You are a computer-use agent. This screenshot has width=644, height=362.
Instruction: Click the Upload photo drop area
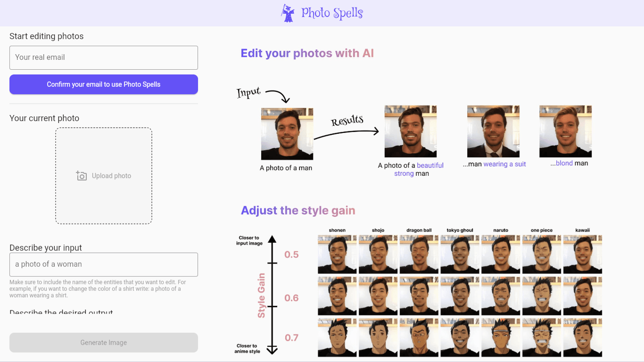tap(104, 176)
